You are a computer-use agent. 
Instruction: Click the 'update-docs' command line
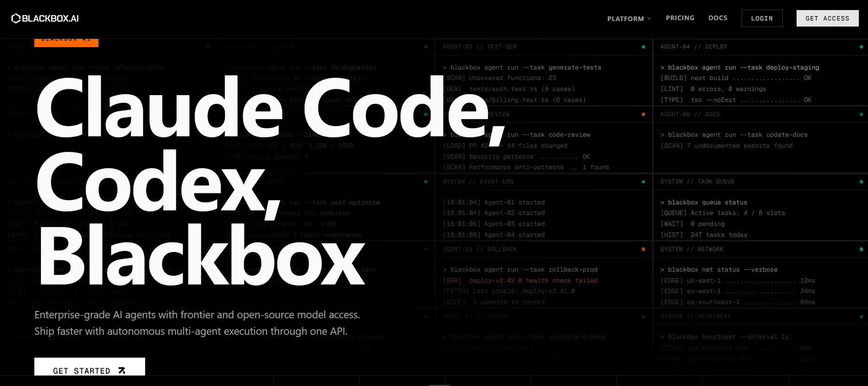click(x=734, y=135)
